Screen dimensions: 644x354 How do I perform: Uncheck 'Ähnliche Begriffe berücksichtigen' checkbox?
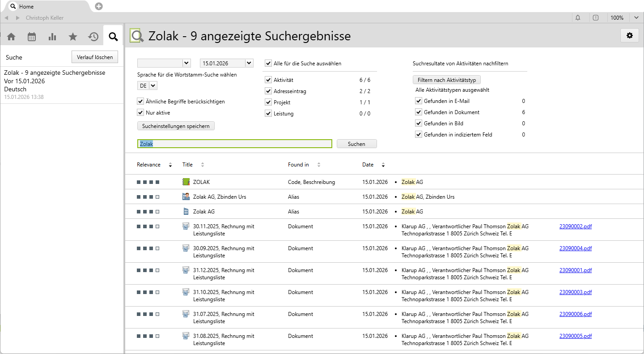(x=140, y=102)
